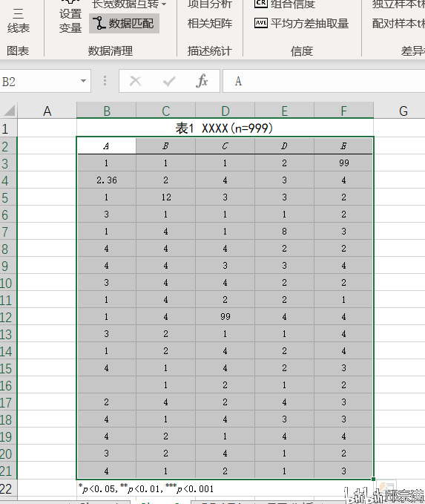Select column B header

click(106, 111)
